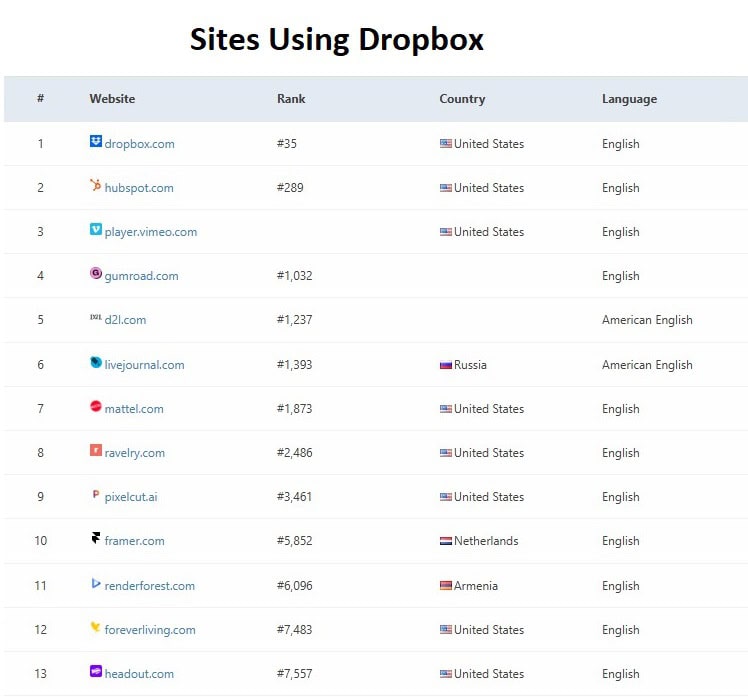Open the hubspot.com link
748x697 pixels.
[139, 188]
